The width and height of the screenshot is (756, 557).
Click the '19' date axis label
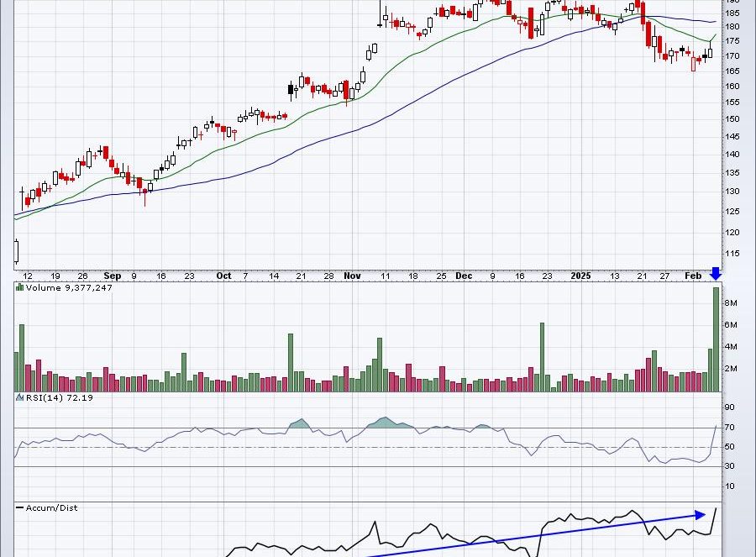(55, 276)
